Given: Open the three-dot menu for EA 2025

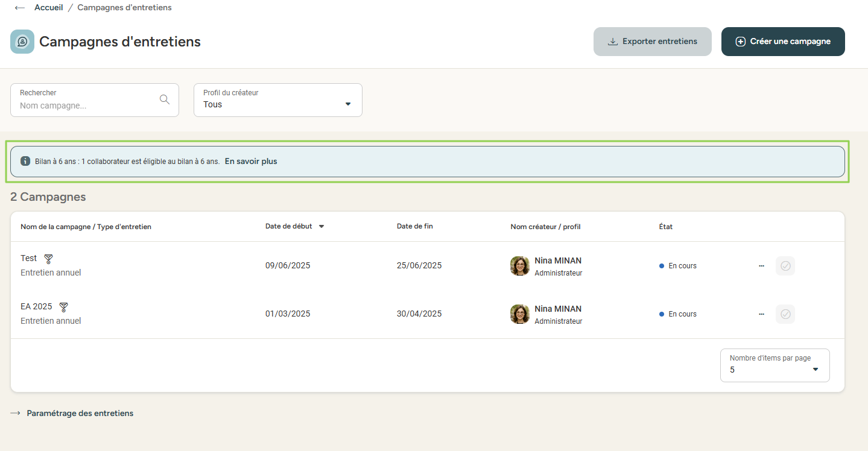Looking at the screenshot, I should click(761, 314).
